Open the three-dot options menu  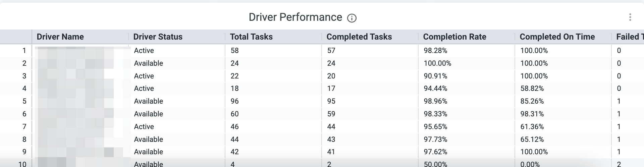pyautogui.click(x=630, y=17)
